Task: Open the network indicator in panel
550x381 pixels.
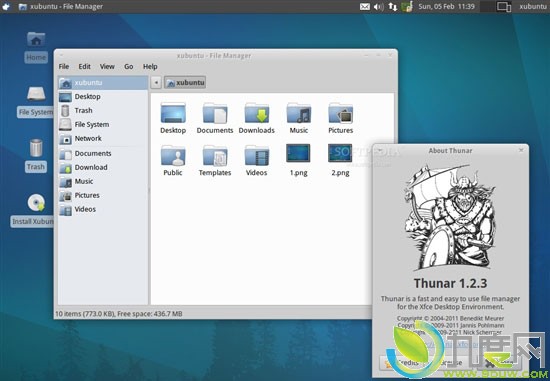Action: click(x=393, y=6)
